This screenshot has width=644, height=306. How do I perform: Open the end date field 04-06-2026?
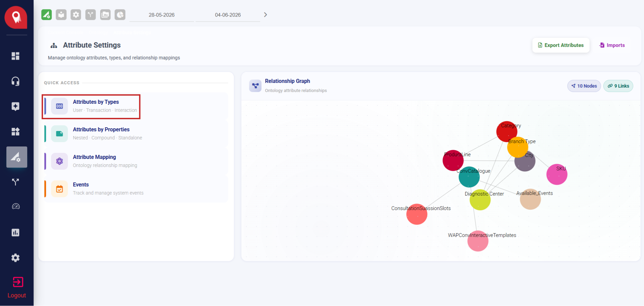pyautogui.click(x=228, y=15)
